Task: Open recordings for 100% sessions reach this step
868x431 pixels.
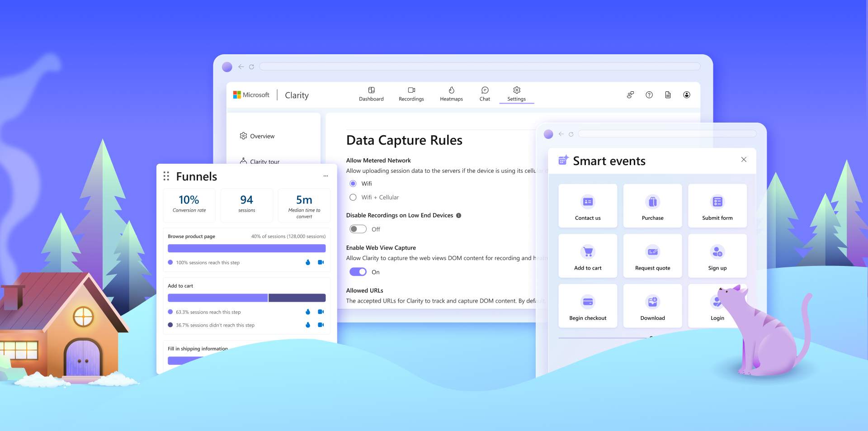Action: coord(321,262)
